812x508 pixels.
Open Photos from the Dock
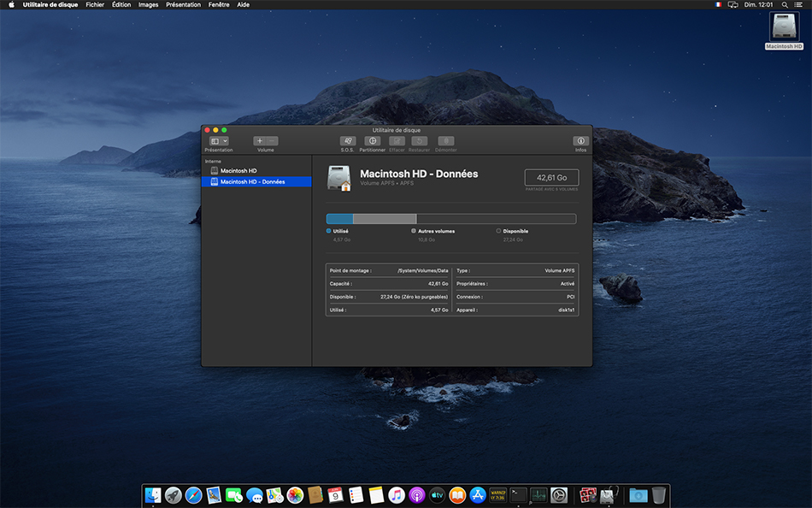coord(295,495)
